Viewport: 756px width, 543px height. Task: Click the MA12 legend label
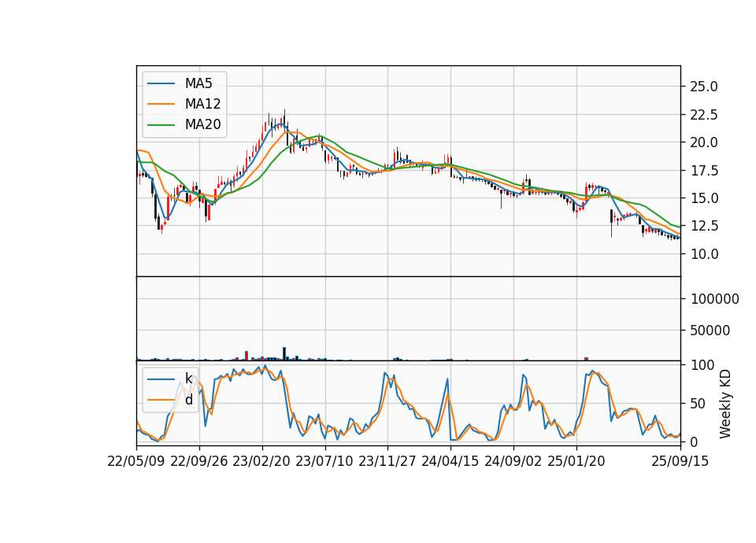coord(202,104)
